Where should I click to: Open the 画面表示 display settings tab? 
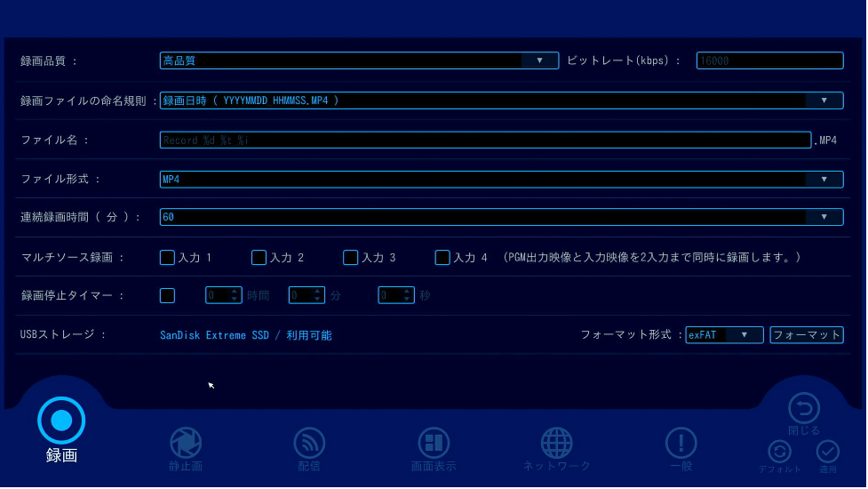coord(434,449)
